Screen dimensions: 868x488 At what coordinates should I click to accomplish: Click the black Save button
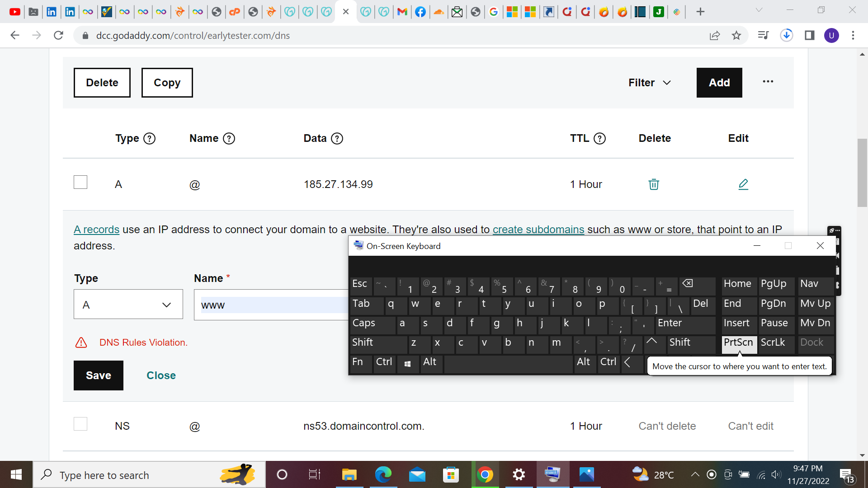tap(98, 375)
